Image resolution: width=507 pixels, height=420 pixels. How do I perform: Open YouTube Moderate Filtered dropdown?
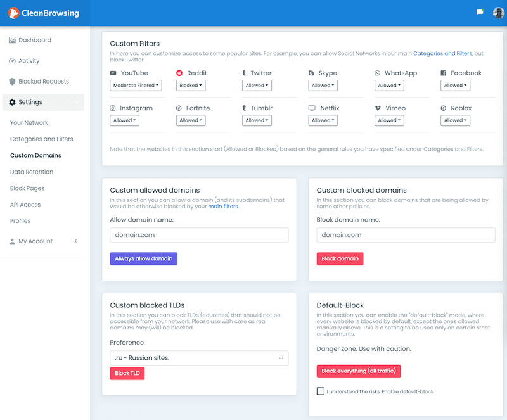(x=136, y=86)
